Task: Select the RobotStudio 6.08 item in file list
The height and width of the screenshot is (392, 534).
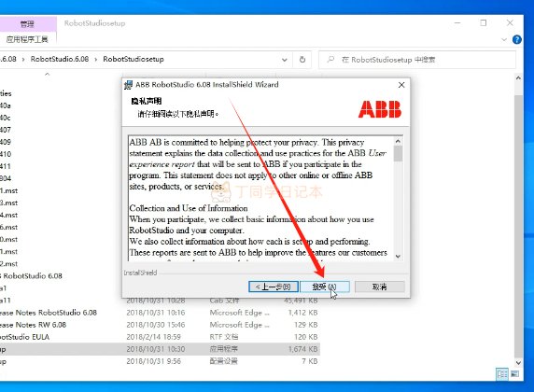Action: click(32, 276)
